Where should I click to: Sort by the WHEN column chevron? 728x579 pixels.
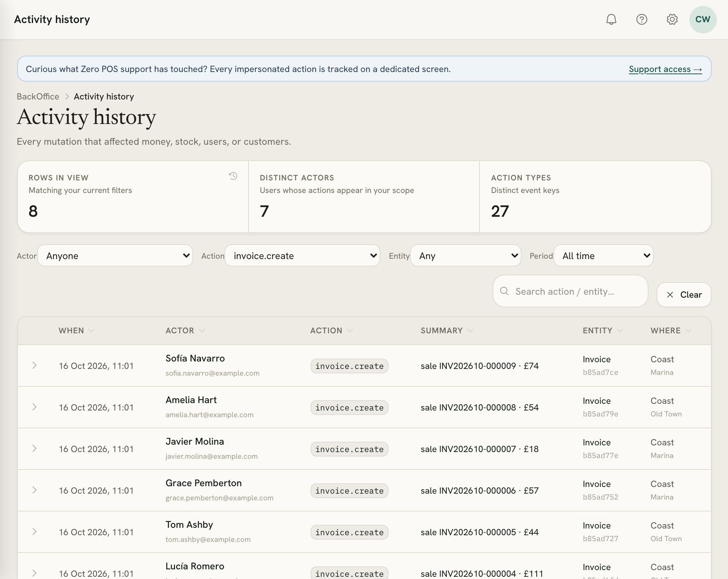pyautogui.click(x=91, y=330)
